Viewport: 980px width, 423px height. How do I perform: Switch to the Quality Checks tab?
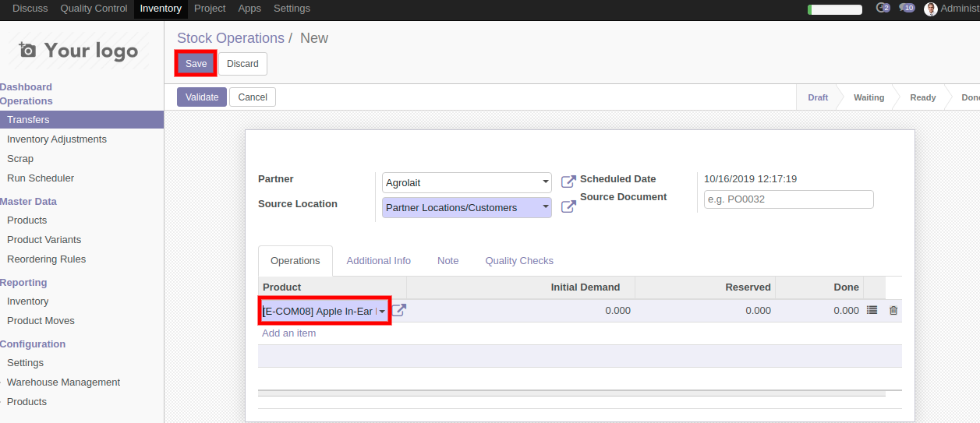point(518,261)
